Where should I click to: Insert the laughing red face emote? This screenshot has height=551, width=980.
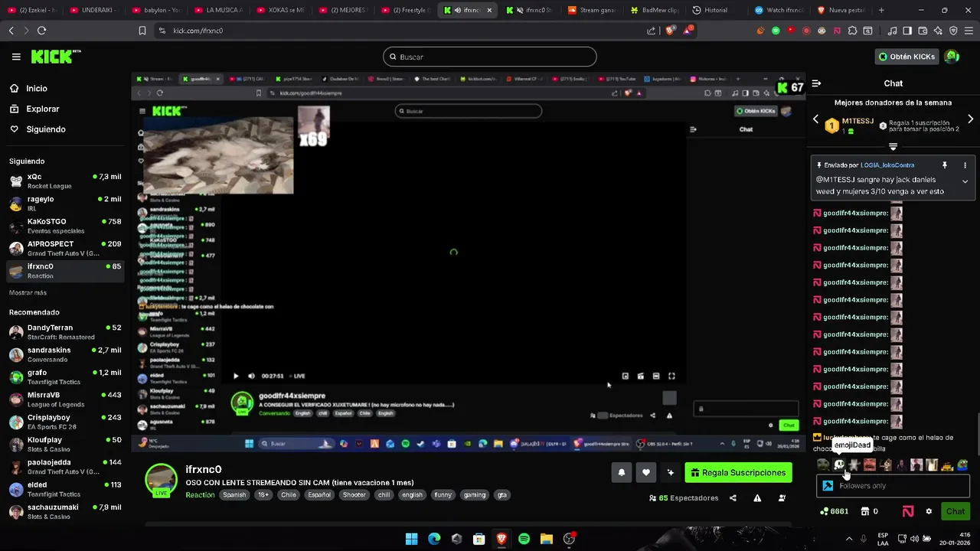(870, 465)
